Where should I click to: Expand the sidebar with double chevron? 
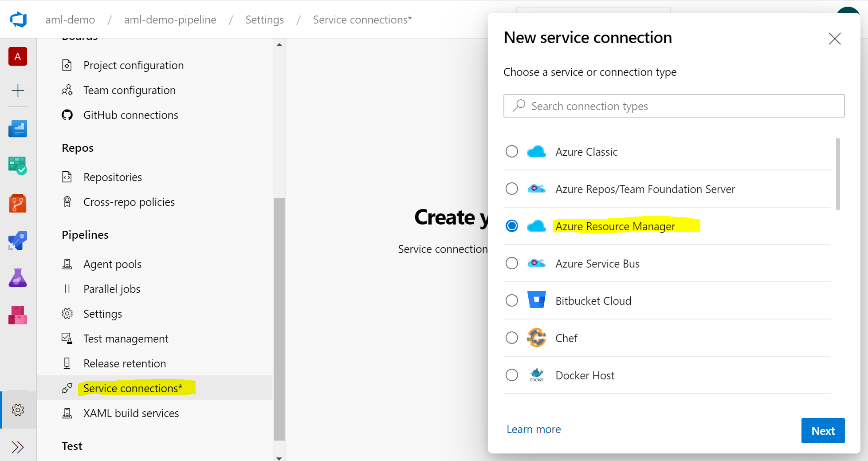click(18, 447)
